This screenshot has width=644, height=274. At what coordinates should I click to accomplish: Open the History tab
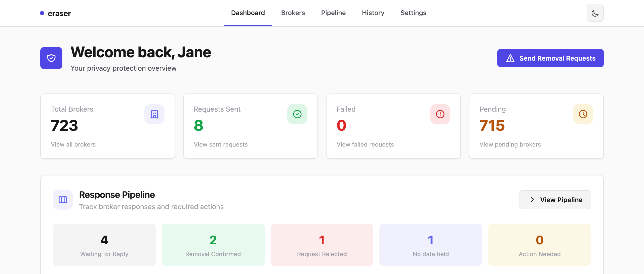[373, 13]
